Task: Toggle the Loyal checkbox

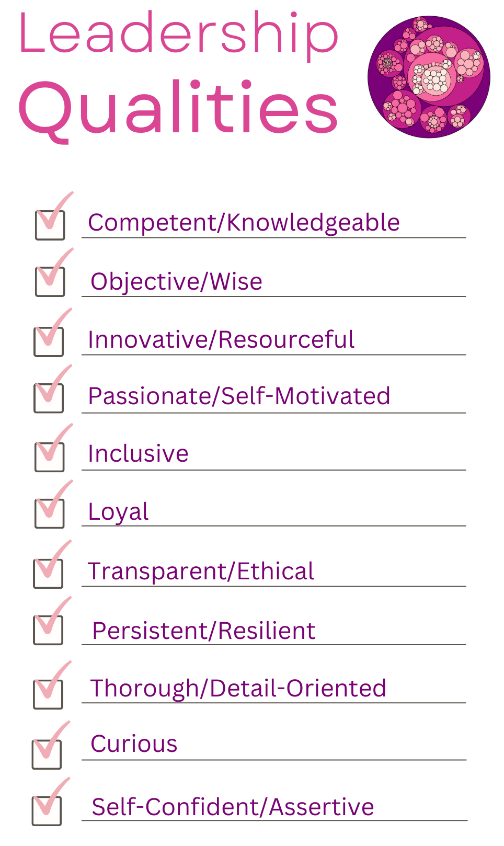Action: pyautogui.click(x=50, y=513)
